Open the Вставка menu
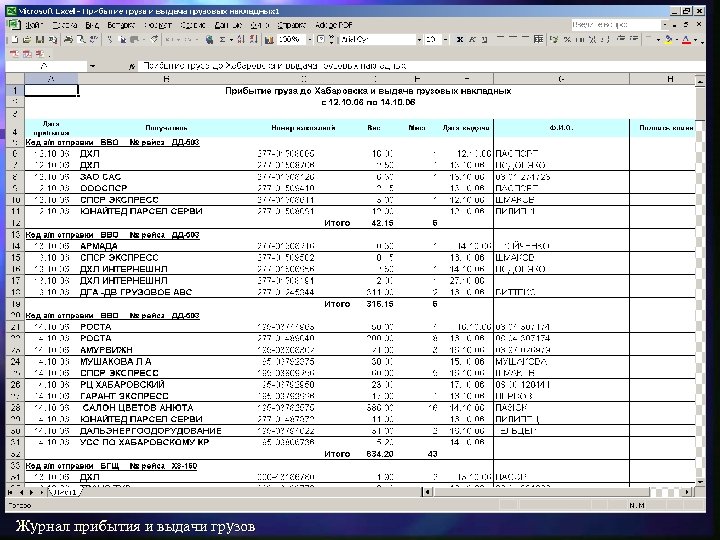The width and height of the screenshot is (720, 540). click(x=121, y=25)
